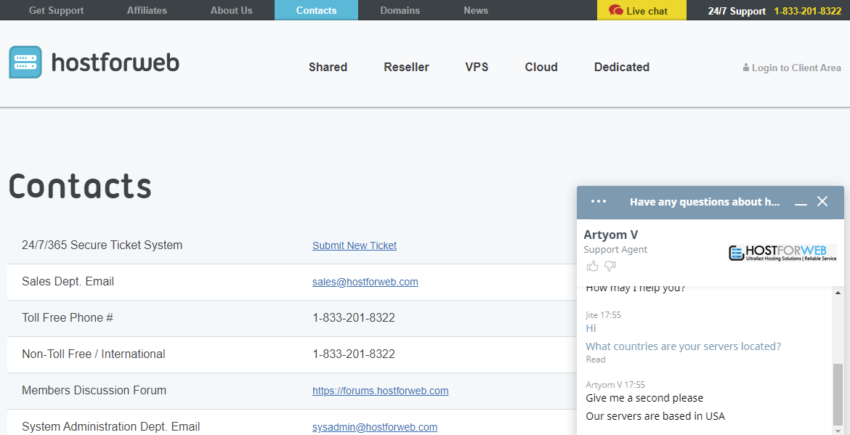Click the chat scrollbar thumb
Image resolution: width=850 pixels, height=435 pixels.
(838, 394)
